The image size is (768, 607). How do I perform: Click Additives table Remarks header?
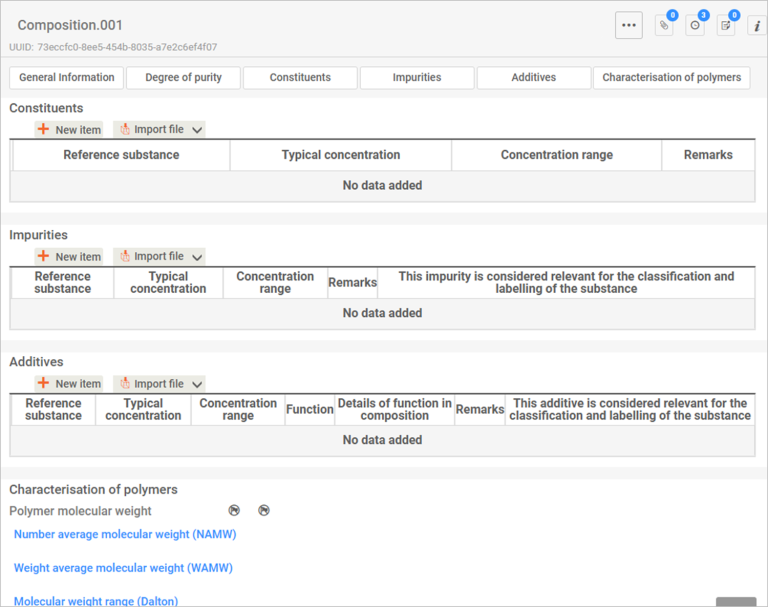point(480,410)
